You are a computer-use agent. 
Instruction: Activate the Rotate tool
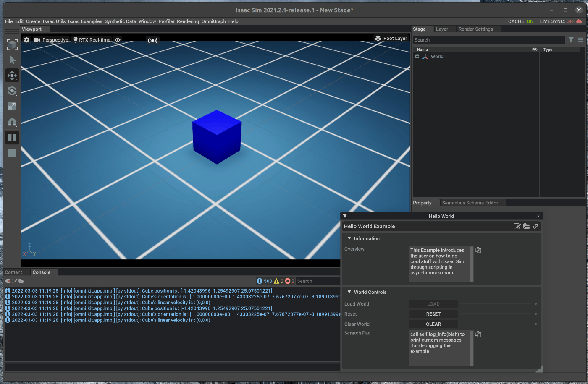[12, 91]
